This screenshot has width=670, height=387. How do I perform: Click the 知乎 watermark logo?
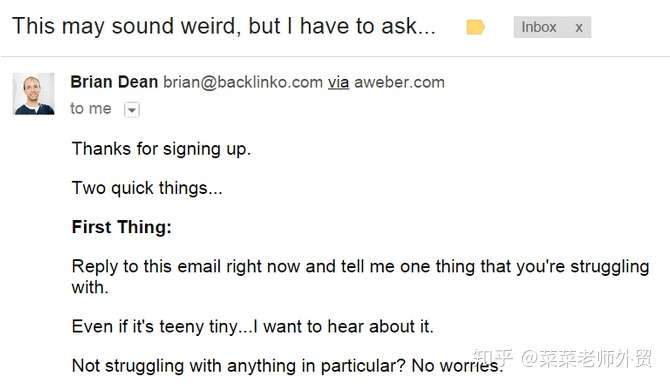click(x=493, y=358)
